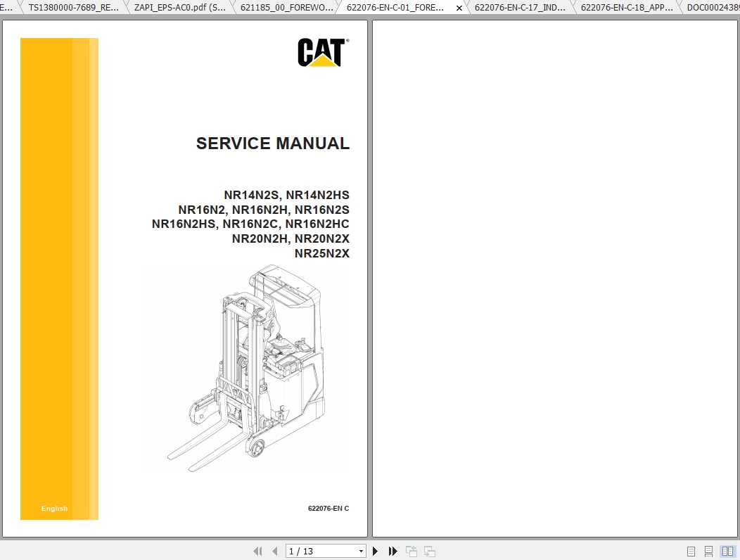Click inside the page number input field
740x560 pixels.
point(320,551)
